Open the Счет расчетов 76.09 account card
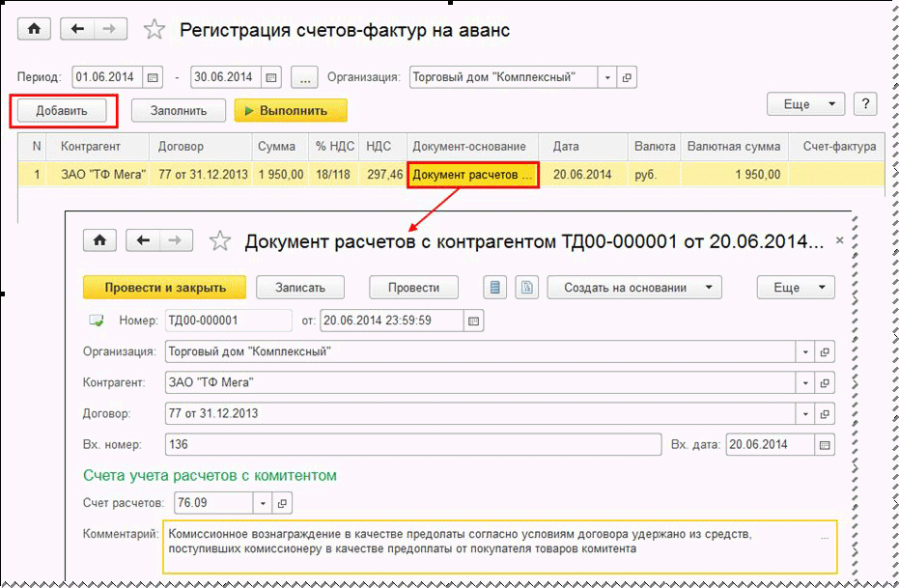The width and height of the screenshot is (899, 588). pyautogui.click(x=281, y=503)
